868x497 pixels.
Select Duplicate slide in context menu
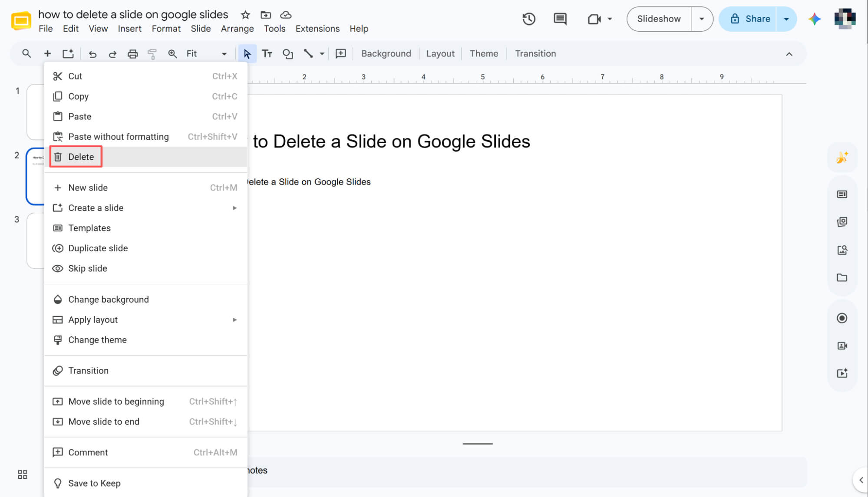(146, 248)
